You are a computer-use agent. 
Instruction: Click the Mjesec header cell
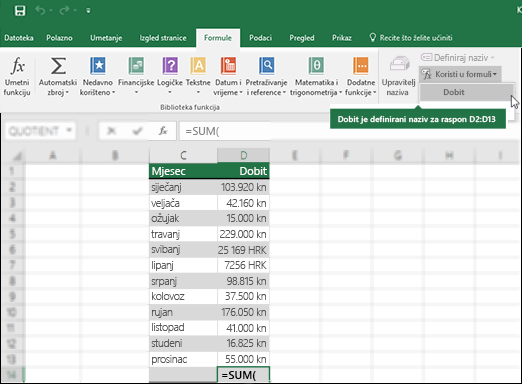183,171
